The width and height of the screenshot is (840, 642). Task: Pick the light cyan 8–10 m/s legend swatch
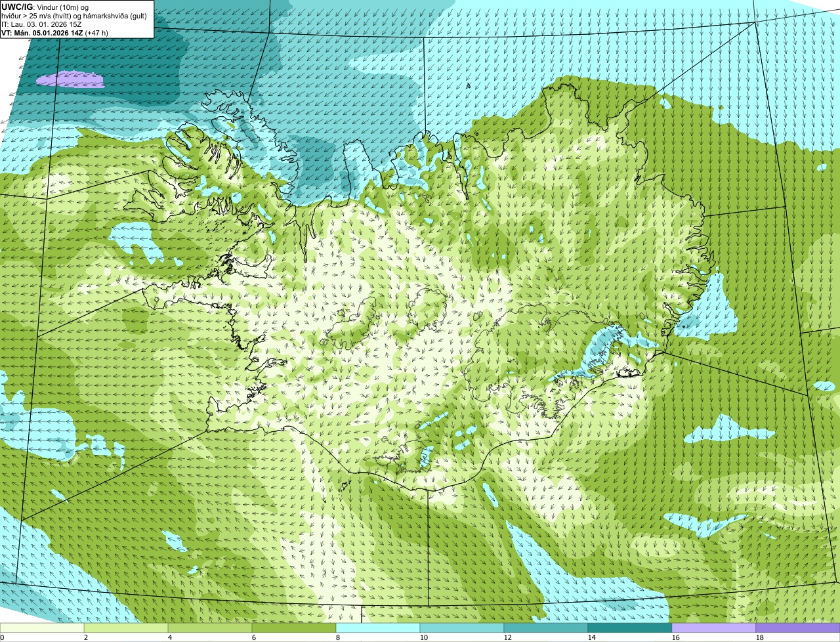(x=378, y=628)
